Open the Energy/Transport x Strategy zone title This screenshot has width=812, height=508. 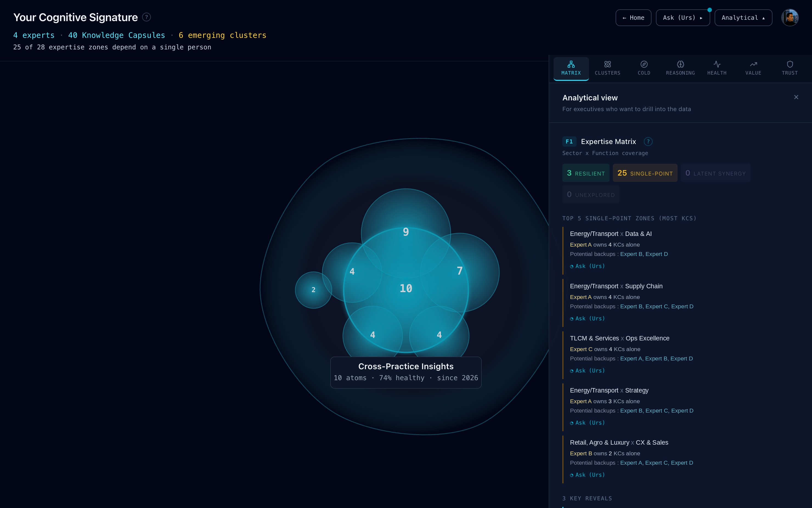609,390
